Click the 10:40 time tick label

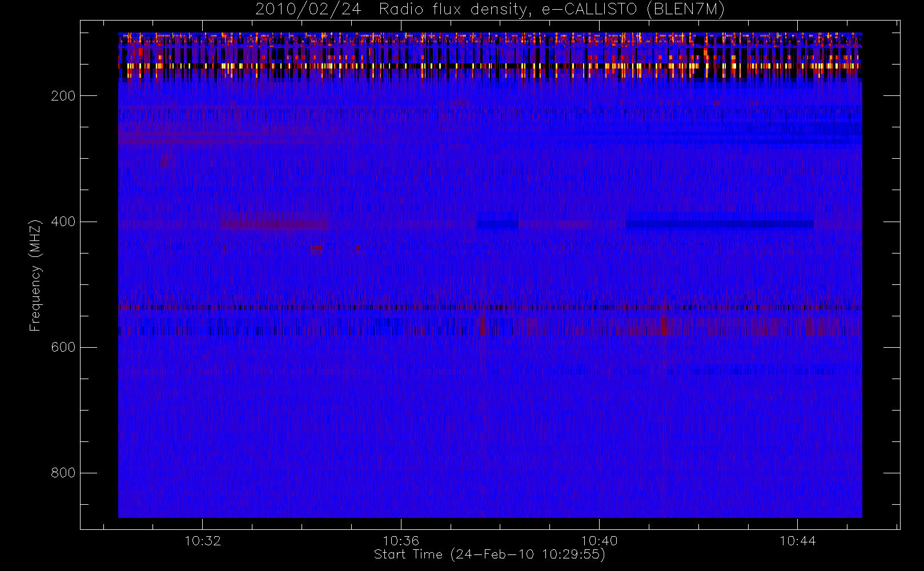pyautogui.click(x=599, y=541)
